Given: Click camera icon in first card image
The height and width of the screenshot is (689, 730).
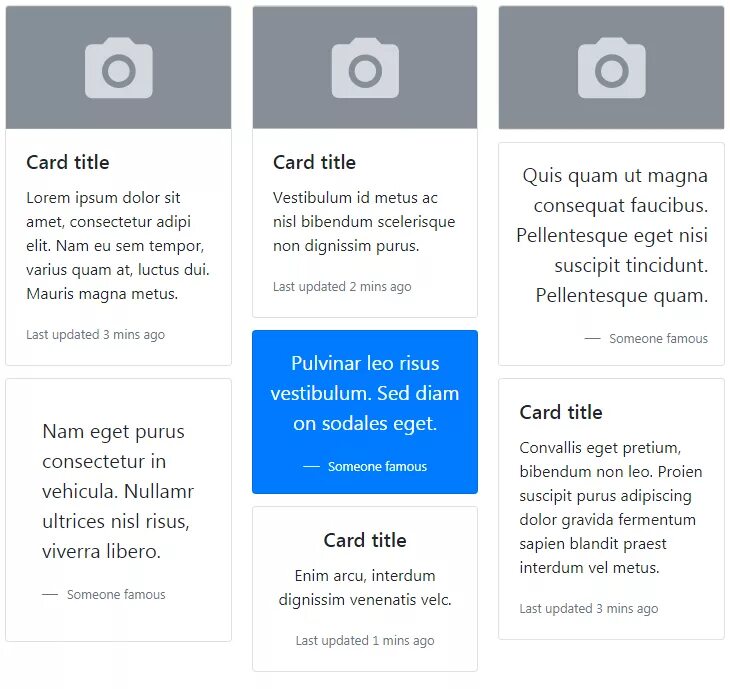Looking at the screenshot, I should pos(119,68).
